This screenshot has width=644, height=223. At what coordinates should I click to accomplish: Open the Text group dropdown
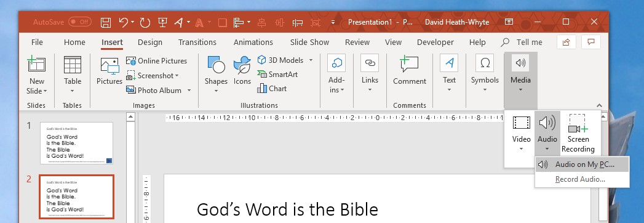pyautogui.click(x=449, y=74)
